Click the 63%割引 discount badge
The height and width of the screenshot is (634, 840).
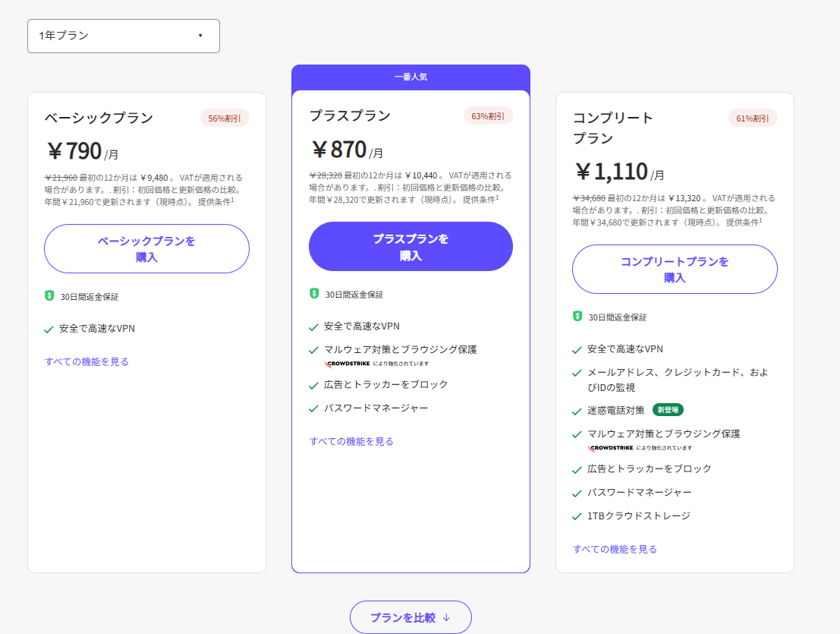point(488,116)
